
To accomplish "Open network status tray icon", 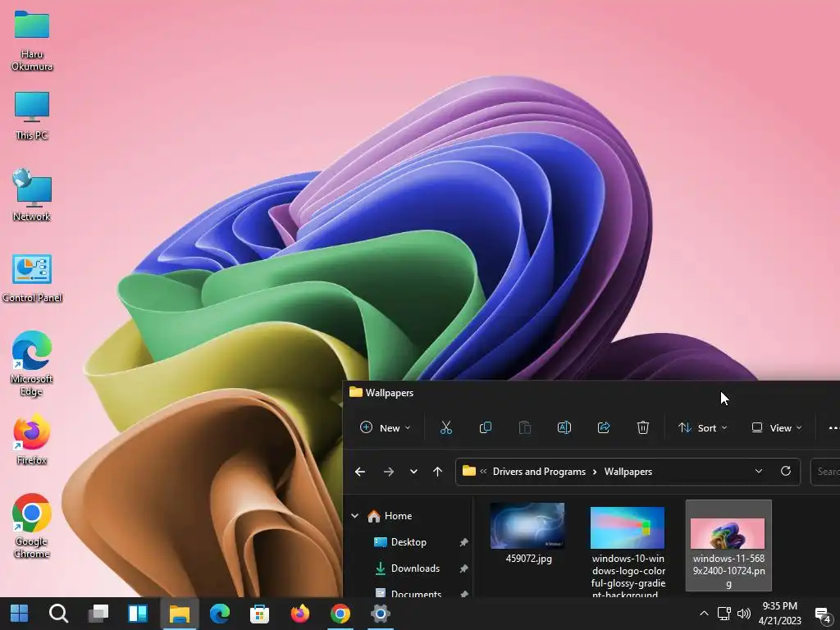I will (724, 614).
